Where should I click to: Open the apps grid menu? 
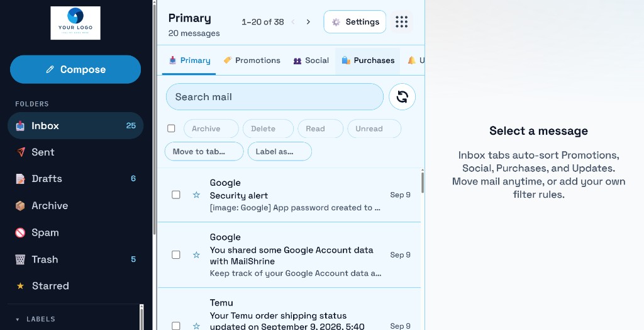(x=401, y=22)
